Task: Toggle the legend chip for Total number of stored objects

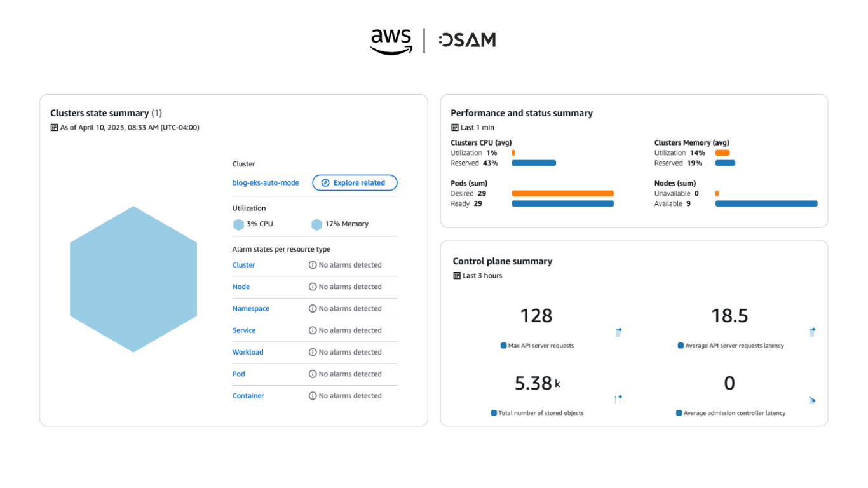Action: [x=538, y=412]
